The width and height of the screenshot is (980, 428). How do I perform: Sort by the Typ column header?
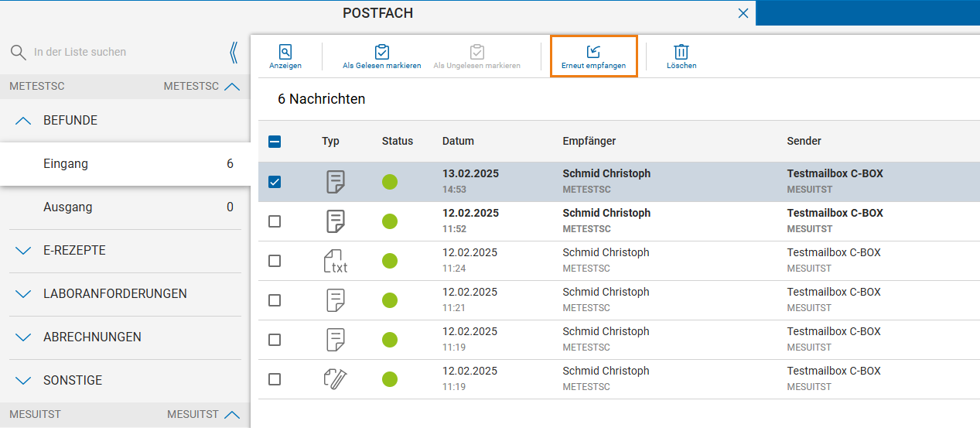click(331, 141)
